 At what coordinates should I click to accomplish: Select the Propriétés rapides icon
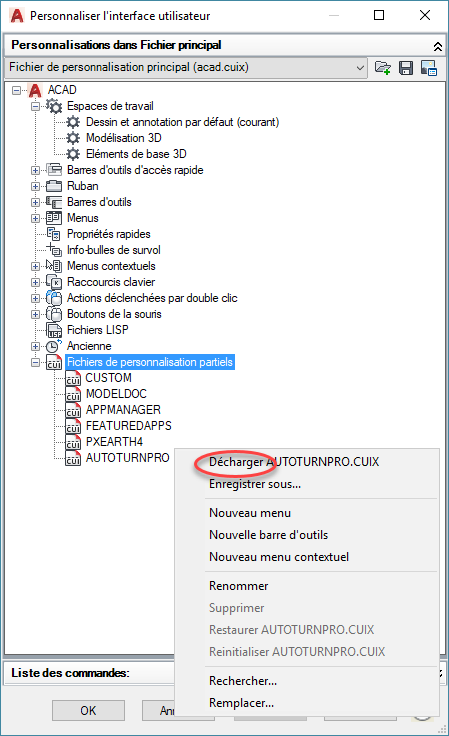pyautogui.click(x=54, y=234)
